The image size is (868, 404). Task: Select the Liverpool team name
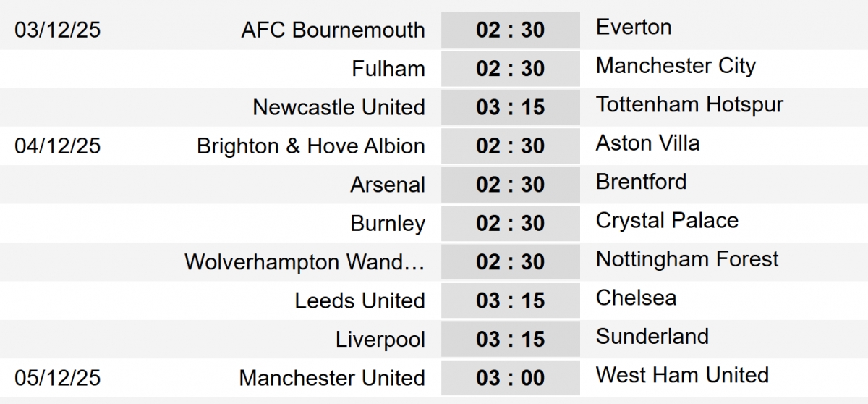(x=380, y=340)
